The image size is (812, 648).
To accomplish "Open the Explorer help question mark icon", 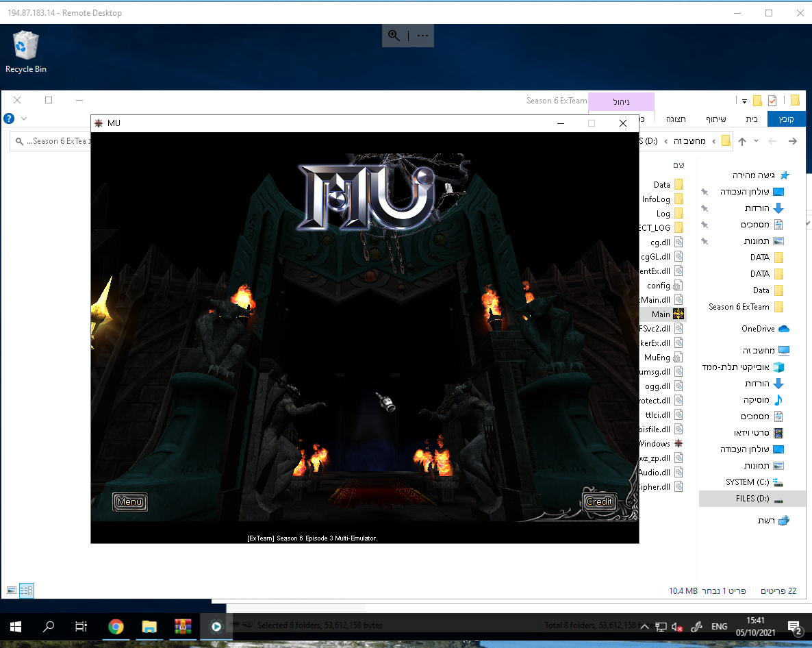I will tap(9, 119).
